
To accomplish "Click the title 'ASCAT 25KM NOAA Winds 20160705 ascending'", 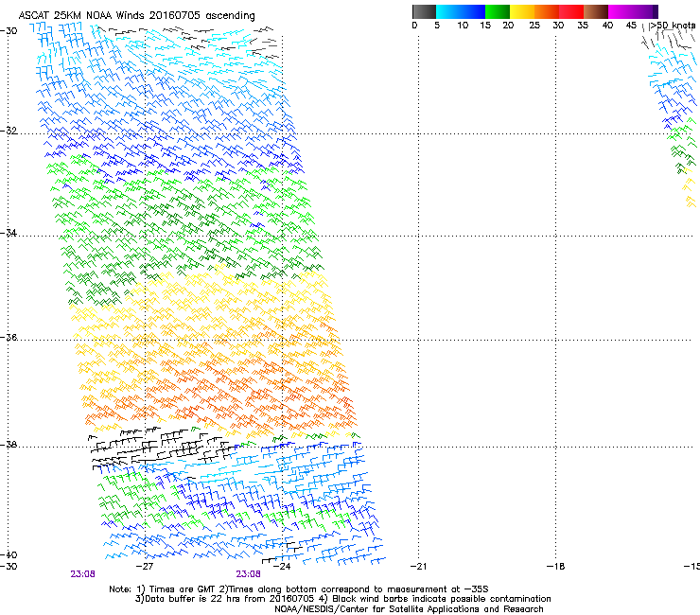I will (x=136, y=16).
